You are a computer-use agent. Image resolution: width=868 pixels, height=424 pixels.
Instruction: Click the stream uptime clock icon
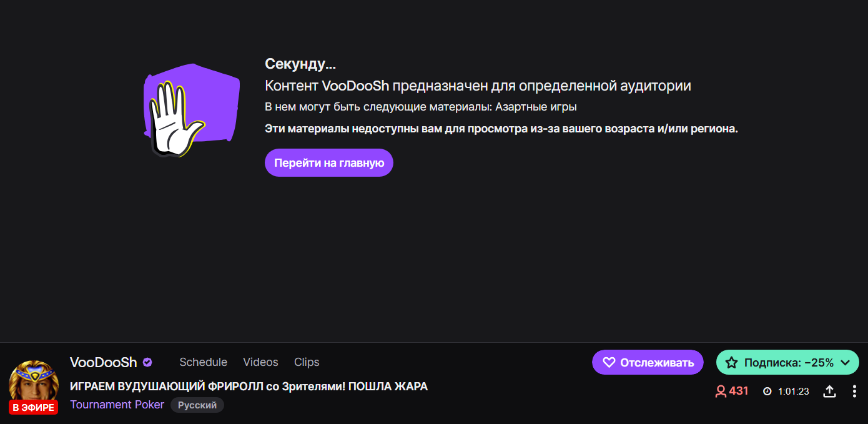point(767,392)
